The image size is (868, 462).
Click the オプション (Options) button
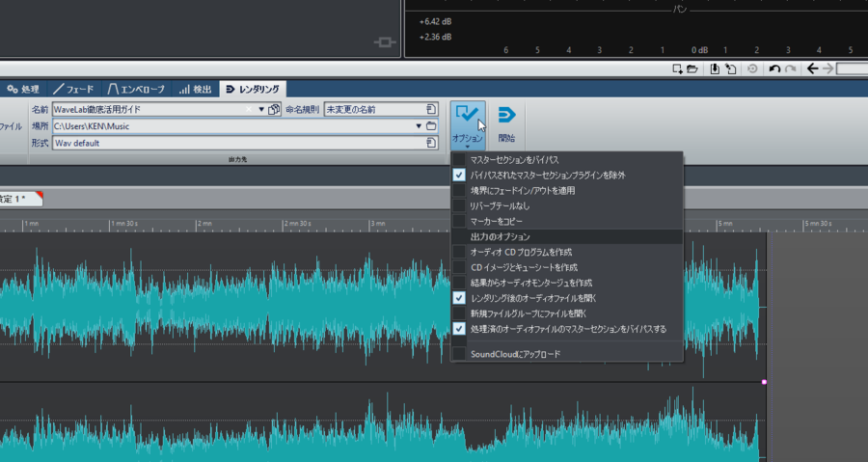(468, 125)
